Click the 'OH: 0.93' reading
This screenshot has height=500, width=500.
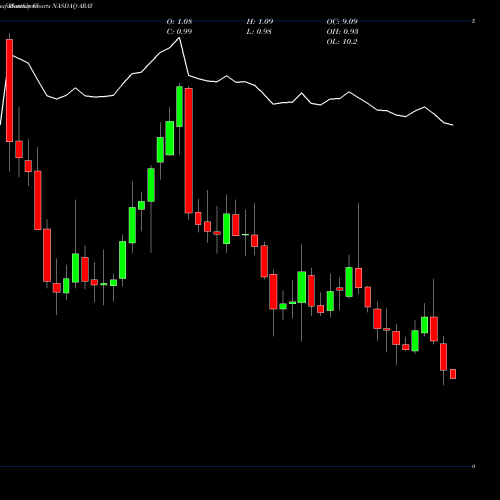pos(342,31)
